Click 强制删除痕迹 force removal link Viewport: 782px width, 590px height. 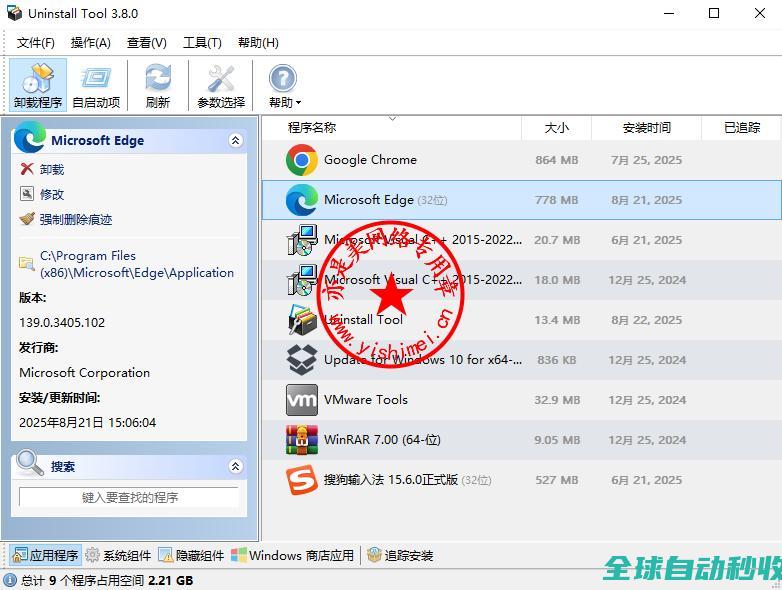pyautogui.click(x=76, y=219)
